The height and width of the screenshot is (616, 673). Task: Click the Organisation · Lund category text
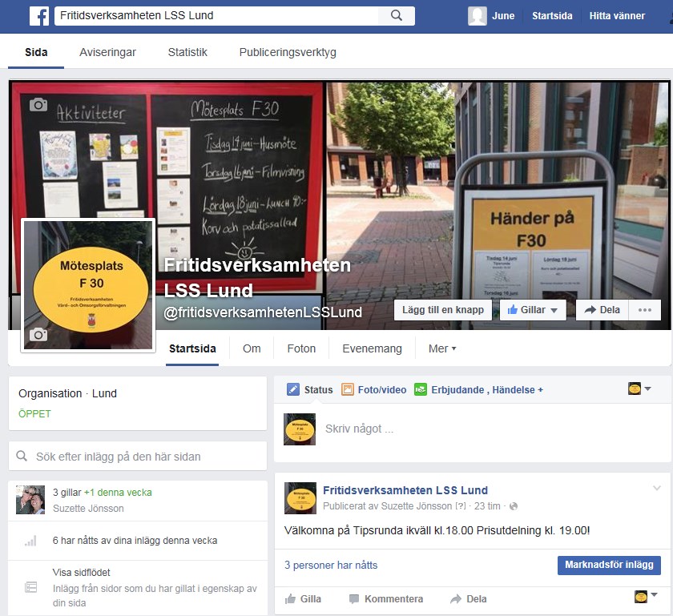68,393
